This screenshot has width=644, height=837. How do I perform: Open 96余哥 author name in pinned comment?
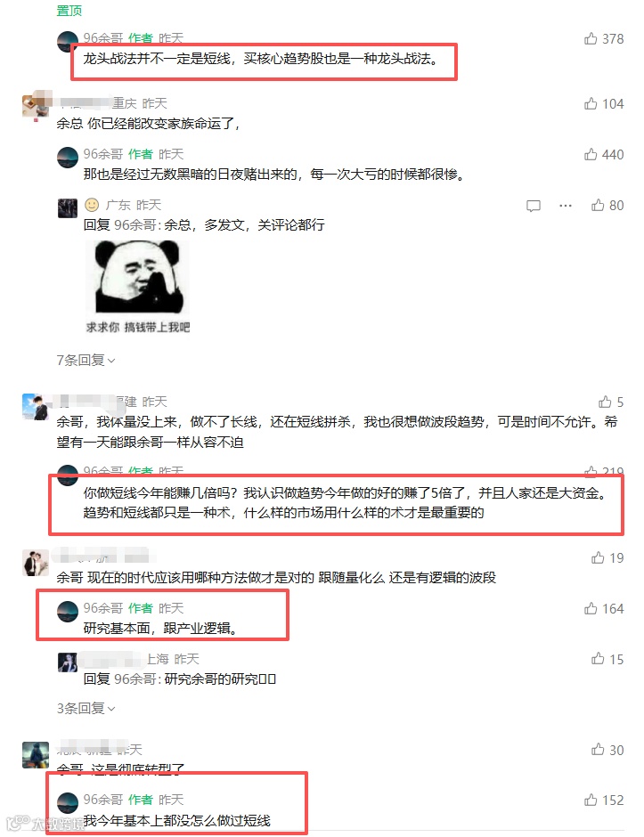[x=103, y=38]
